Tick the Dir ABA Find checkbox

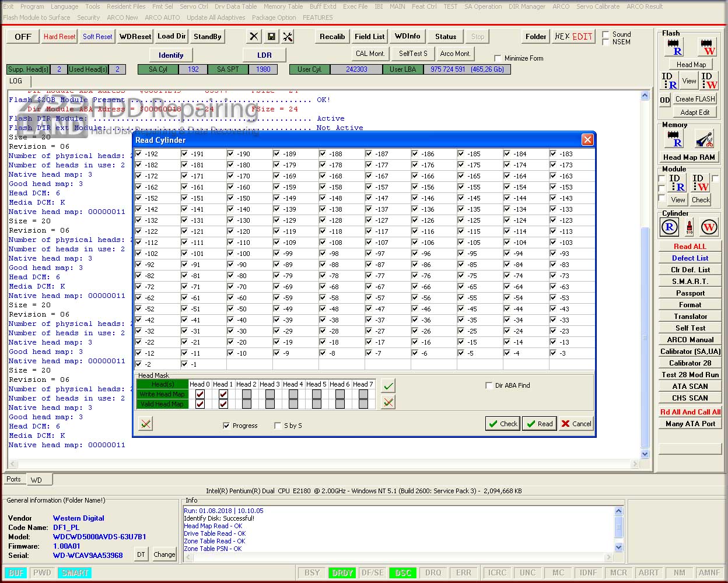(489, 385)
